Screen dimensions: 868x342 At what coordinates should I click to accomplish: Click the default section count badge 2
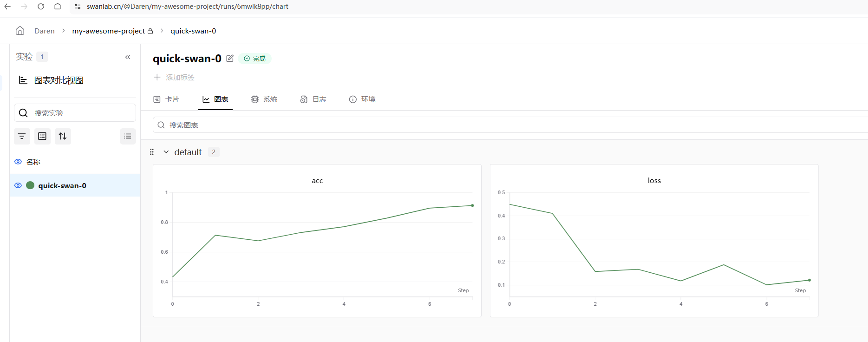[x=214, y=152]
